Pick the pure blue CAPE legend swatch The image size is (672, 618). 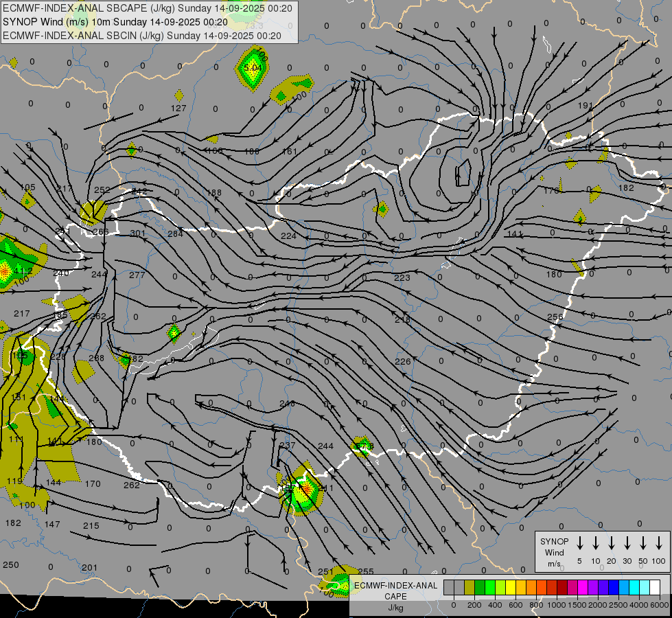[x=613, y=587]
